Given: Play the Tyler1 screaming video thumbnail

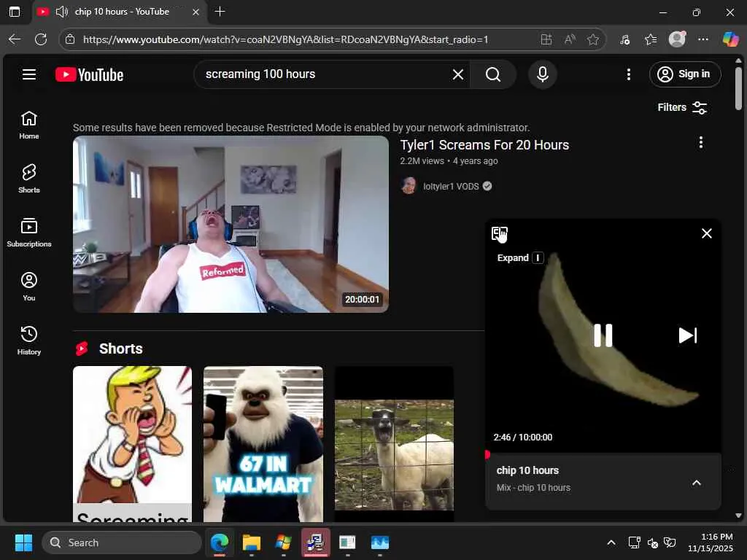Looking at the screenshot, I should tap(231, 225).
